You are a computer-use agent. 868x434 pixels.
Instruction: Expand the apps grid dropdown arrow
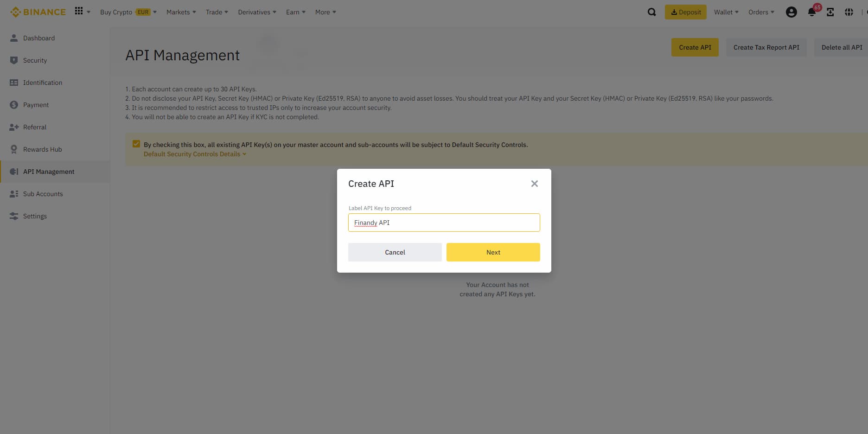coord(89,12)
